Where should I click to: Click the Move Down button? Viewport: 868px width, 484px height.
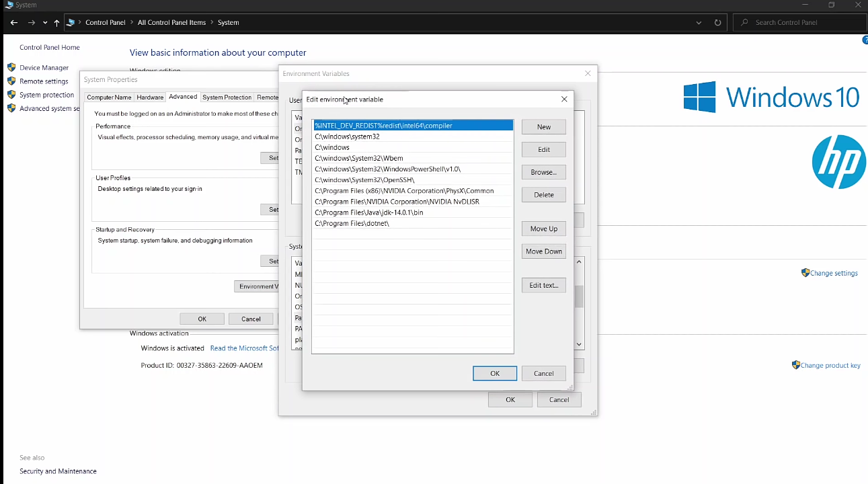click(544, 251)
